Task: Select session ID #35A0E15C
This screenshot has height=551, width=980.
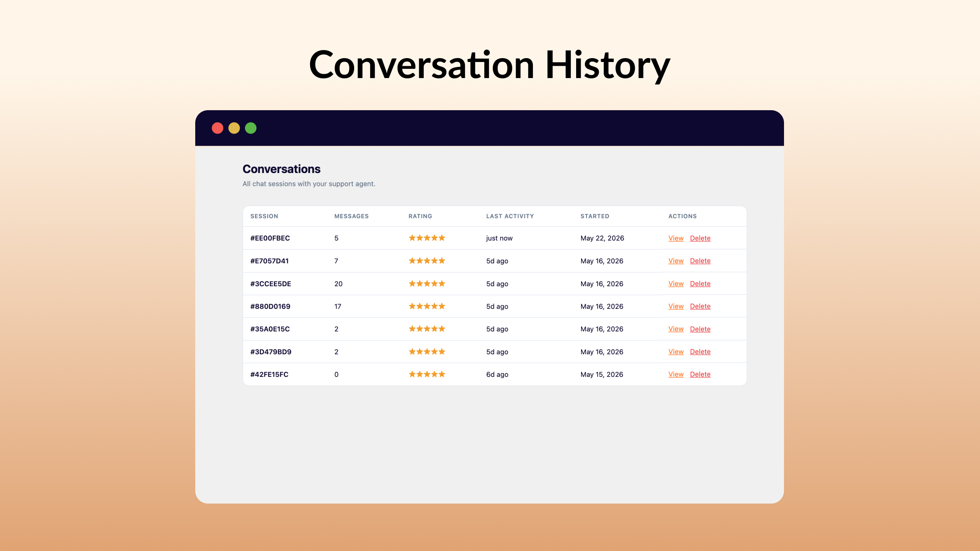Action: click(x=270, y=329)
